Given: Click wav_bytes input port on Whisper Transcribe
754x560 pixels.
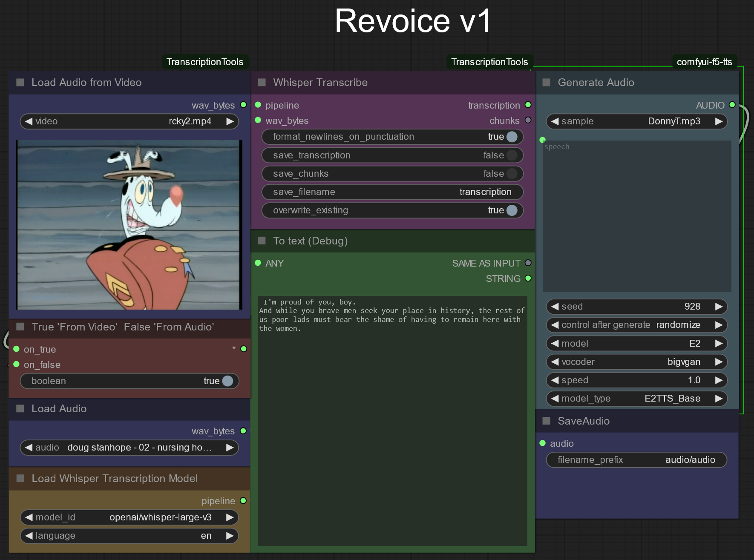Looking at the screenshot, I should point(258,120).
